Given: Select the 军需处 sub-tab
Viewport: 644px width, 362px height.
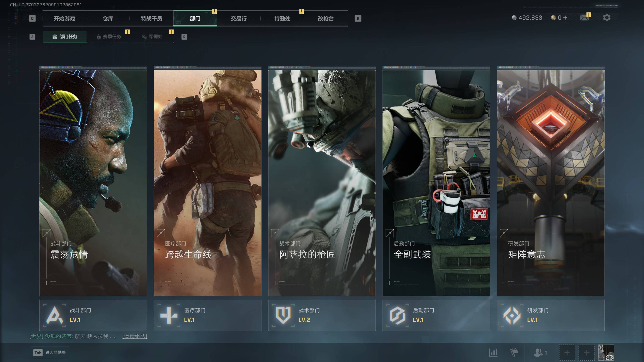Looking at the screenshot, I should tap(152, 37).
